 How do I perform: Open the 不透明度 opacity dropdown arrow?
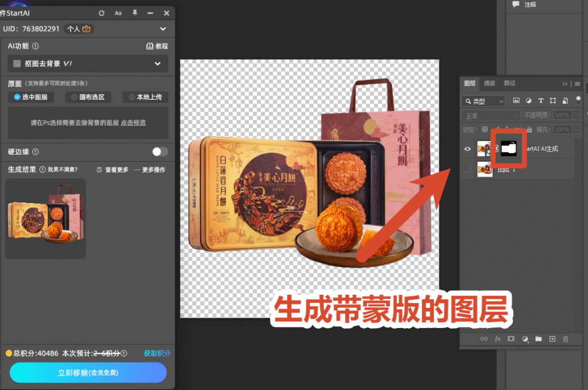pos(577,115)
